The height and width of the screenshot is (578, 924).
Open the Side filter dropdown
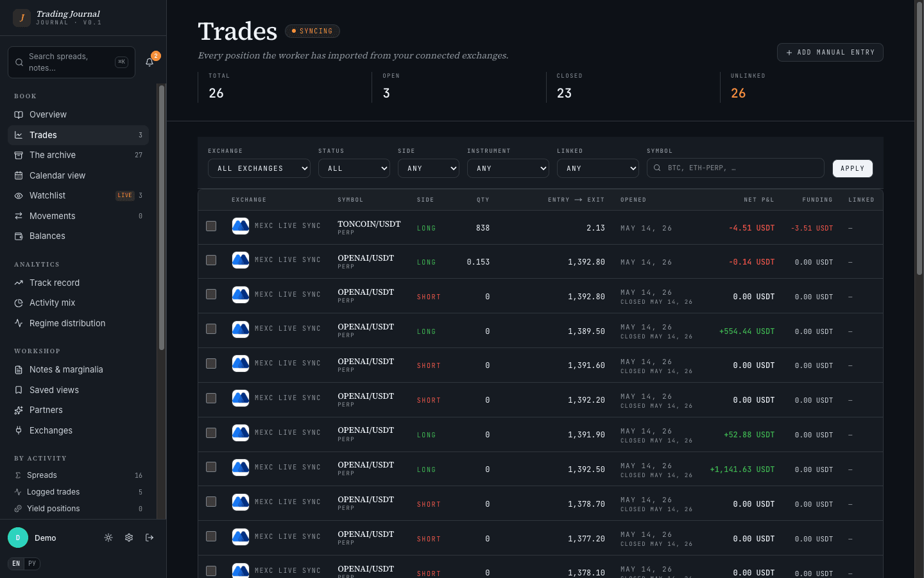click(x=429, y=168)
